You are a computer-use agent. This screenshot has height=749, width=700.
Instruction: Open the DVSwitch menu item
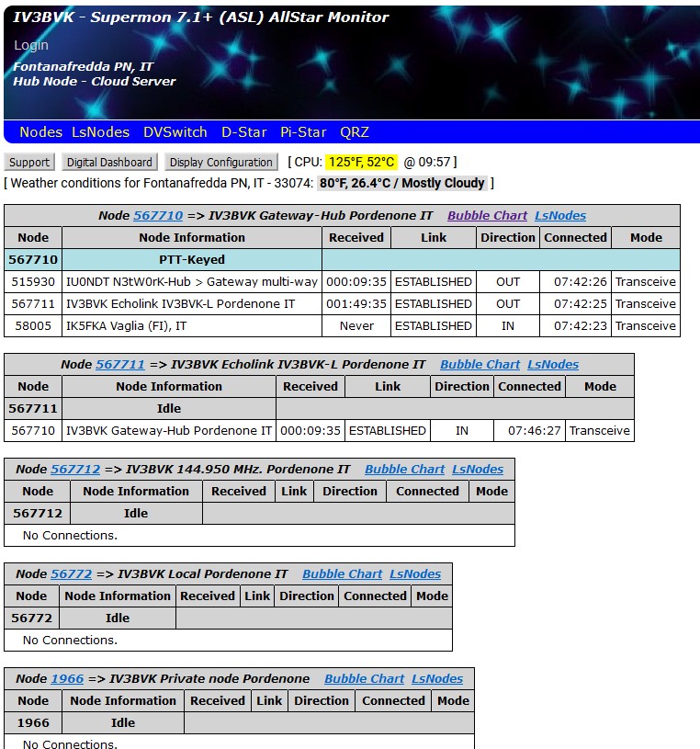[175, 131]
